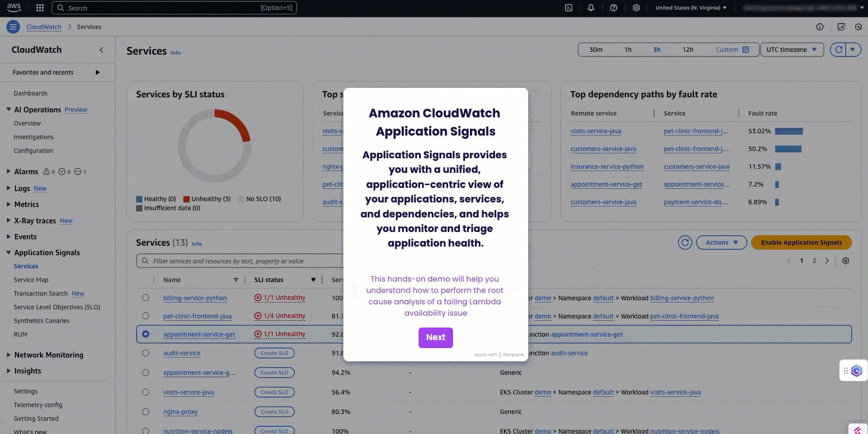
Task: Create SLO for audit-service
Action: [274, 353]
